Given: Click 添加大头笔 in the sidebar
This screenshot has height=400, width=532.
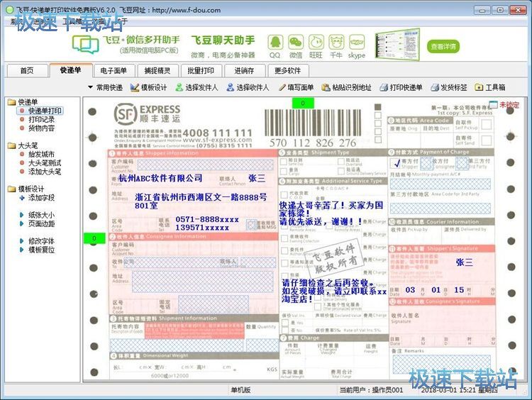Looking at the screenshot, I should tap(40, 172).
